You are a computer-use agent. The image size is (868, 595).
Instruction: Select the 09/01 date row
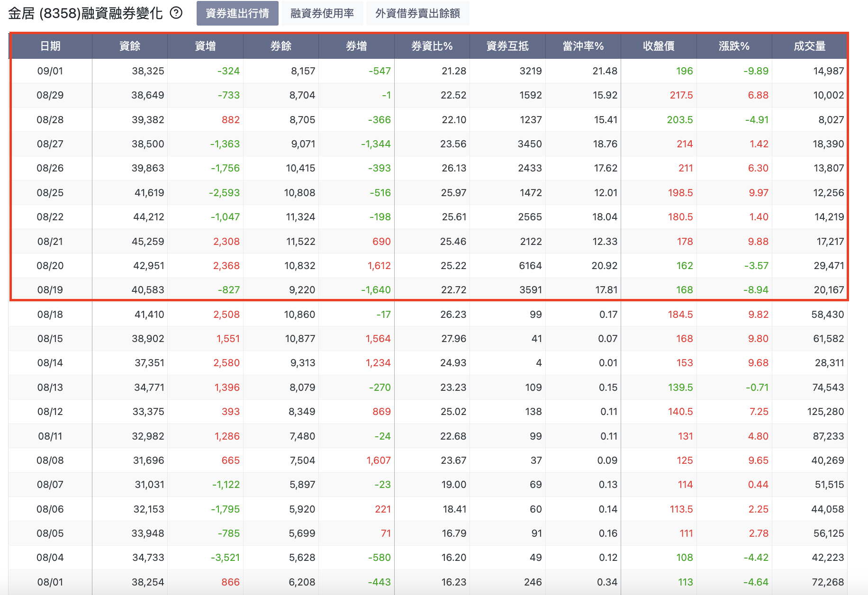(x=428, y=71)
